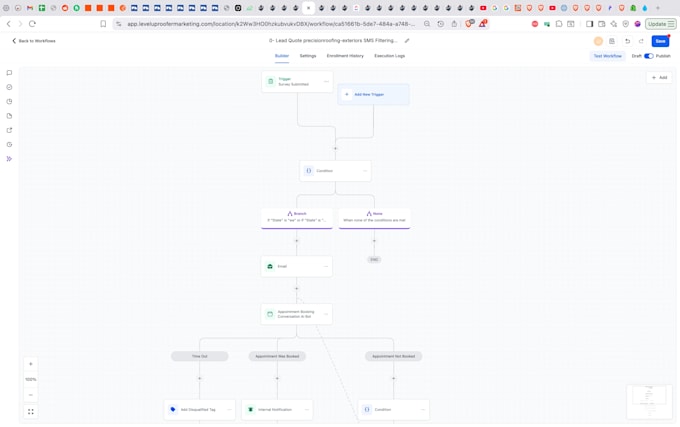The height and width of the screenshot is (427, 680).
Task: Add a step under the Branch card
Action: [x=297, y=241]
